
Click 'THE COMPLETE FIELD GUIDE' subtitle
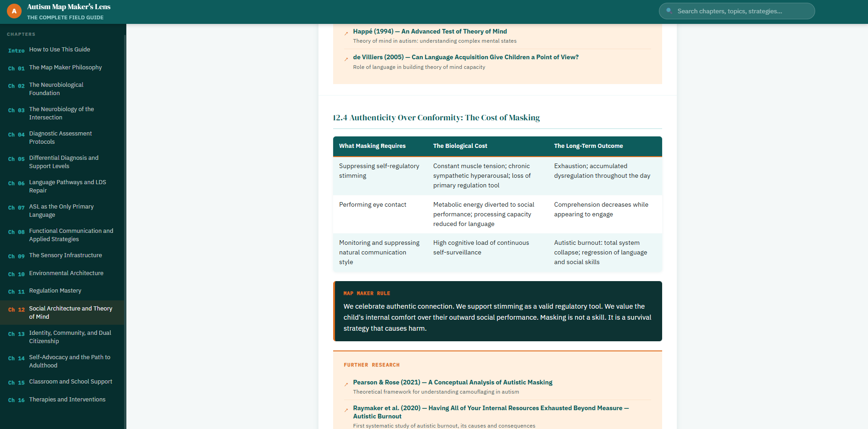tap(65, 17)
